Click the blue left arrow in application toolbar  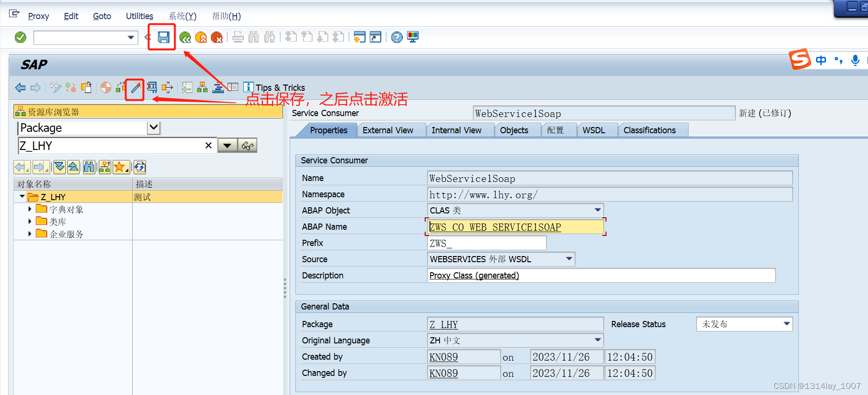click(x=21, y=87)
